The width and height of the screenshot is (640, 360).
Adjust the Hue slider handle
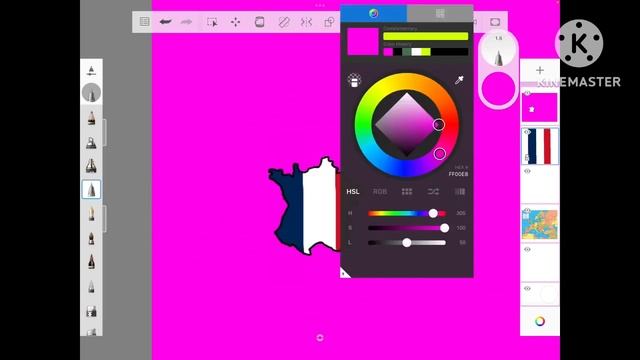coord(433,213)
